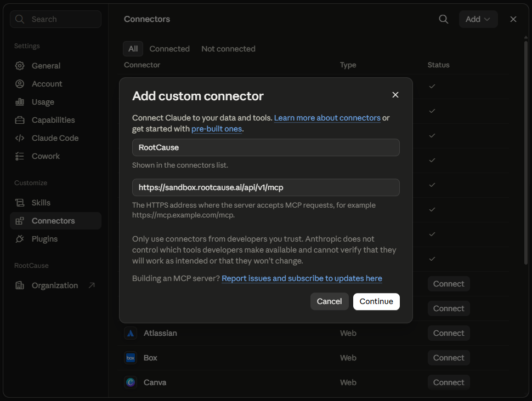Switch to the Not connected tab
532x401 pixels.
tap(228, 49)
